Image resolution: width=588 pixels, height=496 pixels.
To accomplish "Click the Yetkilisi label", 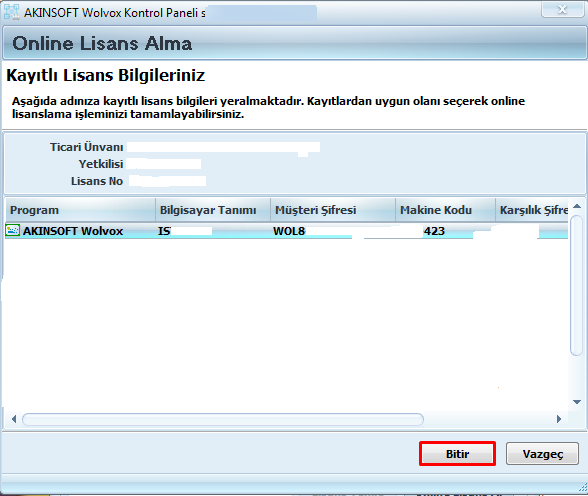I will pyautogui.click(x=100, y=164).
